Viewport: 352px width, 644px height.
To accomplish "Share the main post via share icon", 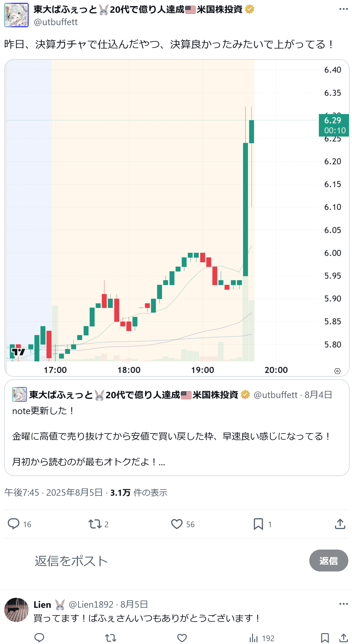I will 340,524.
